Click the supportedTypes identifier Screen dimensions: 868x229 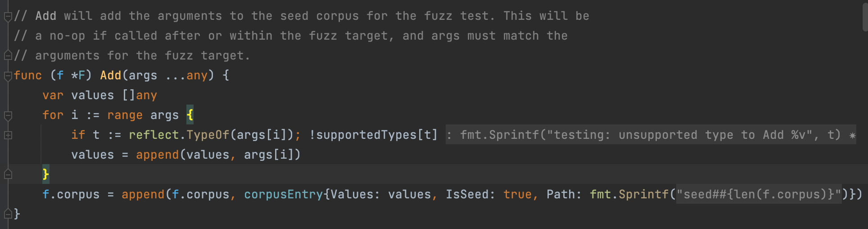click(366, 135)
